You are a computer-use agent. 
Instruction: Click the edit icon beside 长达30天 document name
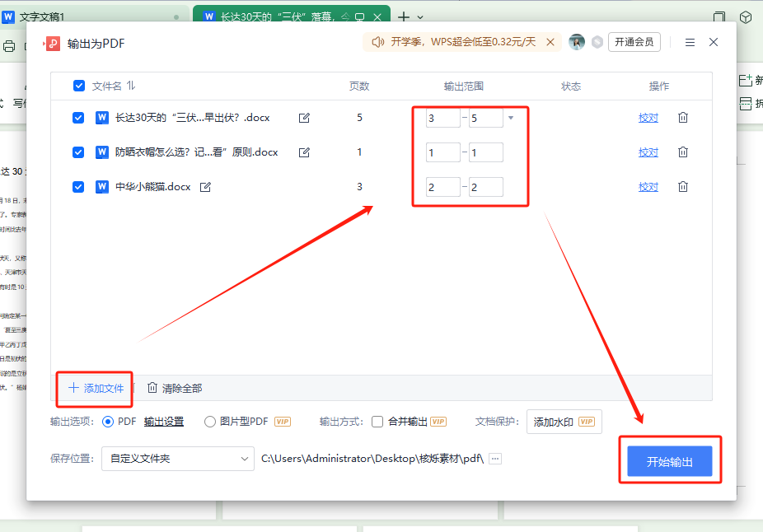303,118
